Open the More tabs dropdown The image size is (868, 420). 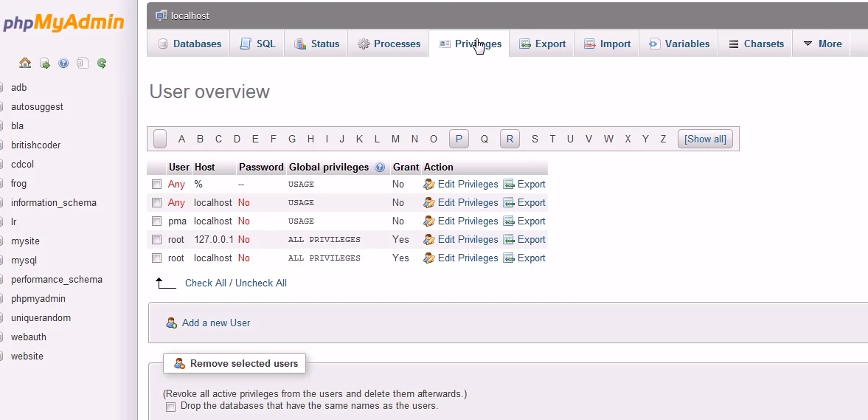click(822, 44)
